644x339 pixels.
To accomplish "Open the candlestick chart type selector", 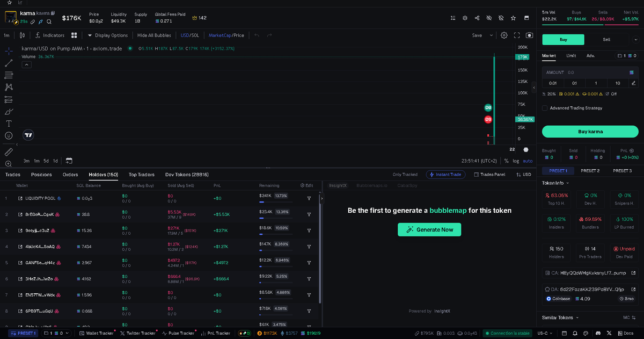I will pyautogui.click(x=22, y=35).
